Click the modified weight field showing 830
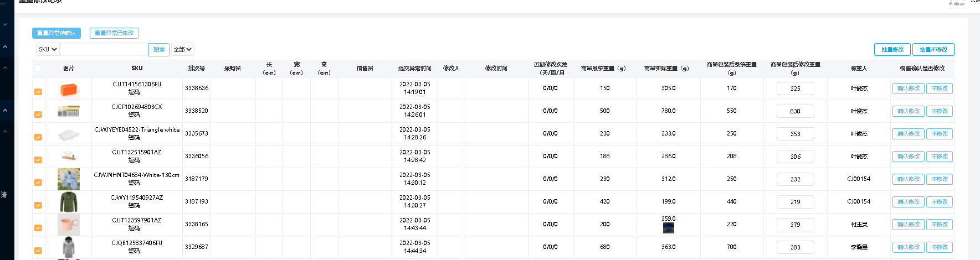The image size is (980, 260). point(795,111)
